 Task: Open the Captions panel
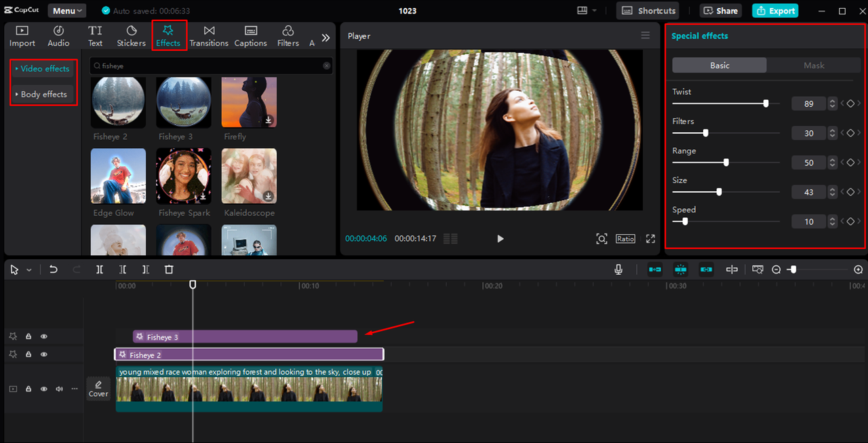click(251, 36)
